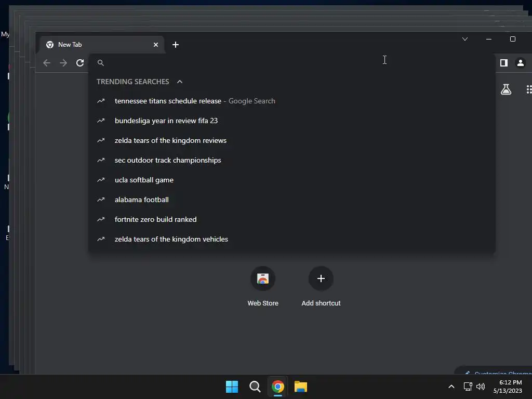Select bundesliga year in review fifa 23
The height and width of the screenshot is (399, 532).
coord(292,121)
